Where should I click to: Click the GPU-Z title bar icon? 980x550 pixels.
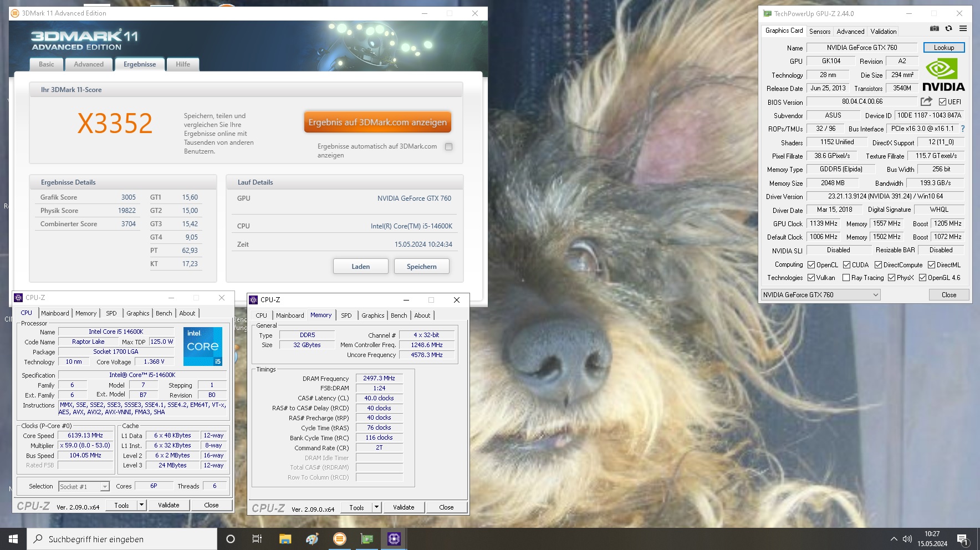coord(767,13)
